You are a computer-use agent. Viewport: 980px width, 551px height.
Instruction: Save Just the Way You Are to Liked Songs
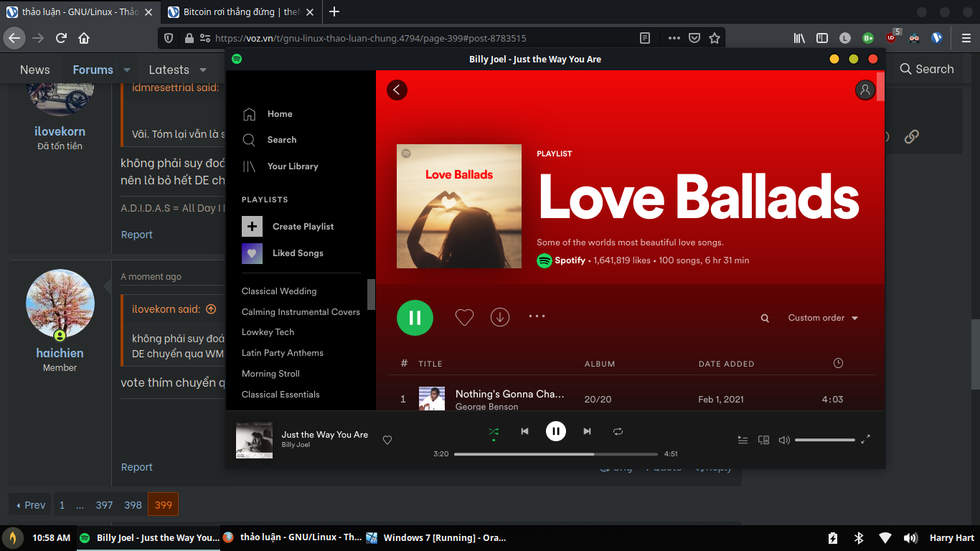(x=387, y=440)
